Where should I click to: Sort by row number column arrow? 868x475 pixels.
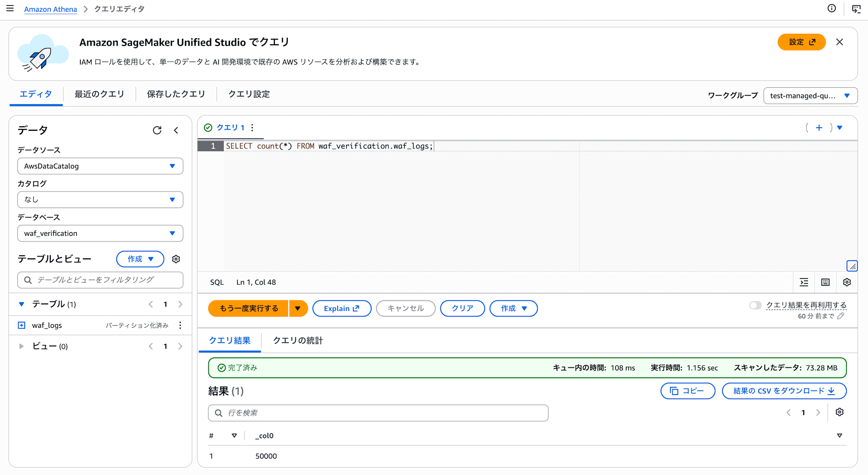point(234,435)
